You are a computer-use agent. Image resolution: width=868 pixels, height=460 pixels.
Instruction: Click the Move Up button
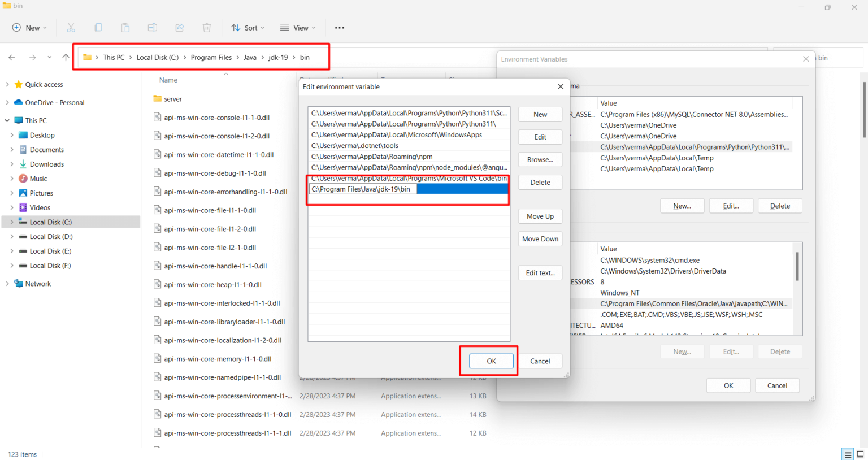pos(540,216)
